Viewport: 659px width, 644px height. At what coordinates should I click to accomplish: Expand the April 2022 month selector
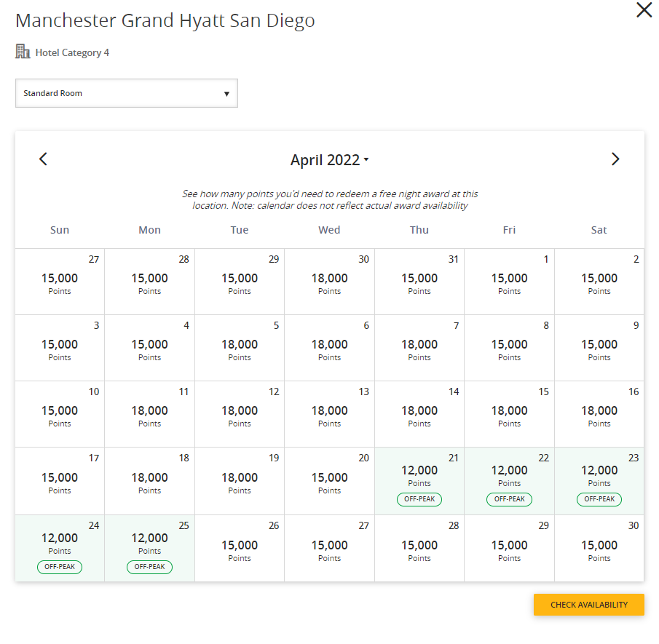[329, 160]
